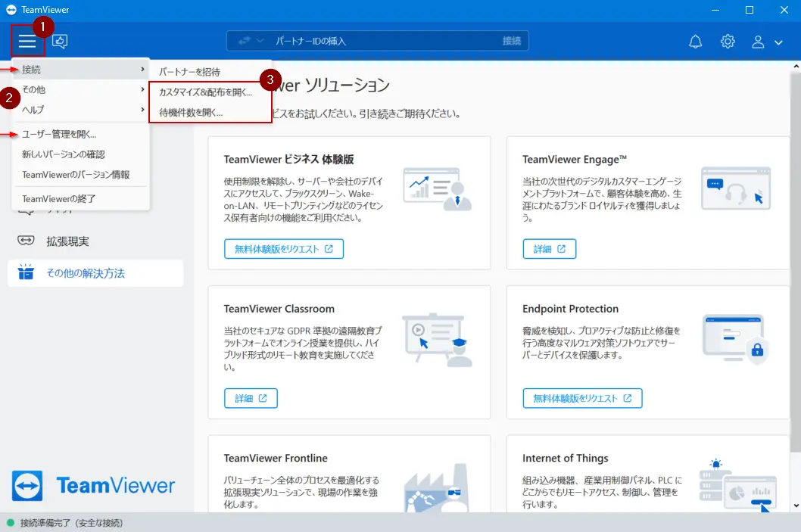Click the user account profile icon

click(x=758, y=42)
